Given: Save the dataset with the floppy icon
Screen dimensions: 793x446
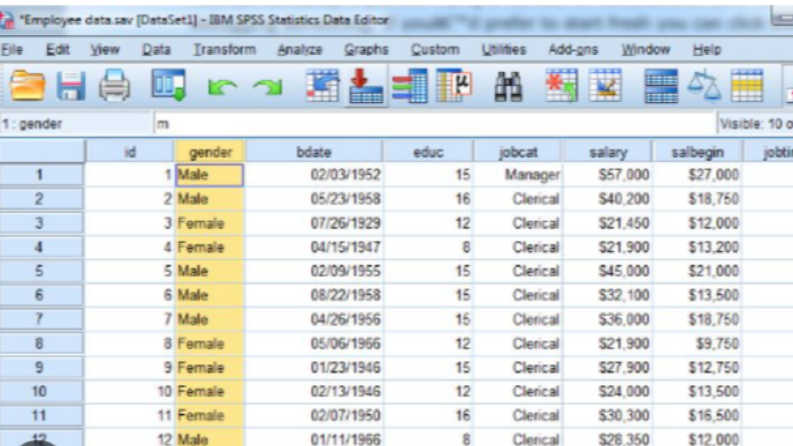Looking at the screenshot, I should [x=70, y=85].
